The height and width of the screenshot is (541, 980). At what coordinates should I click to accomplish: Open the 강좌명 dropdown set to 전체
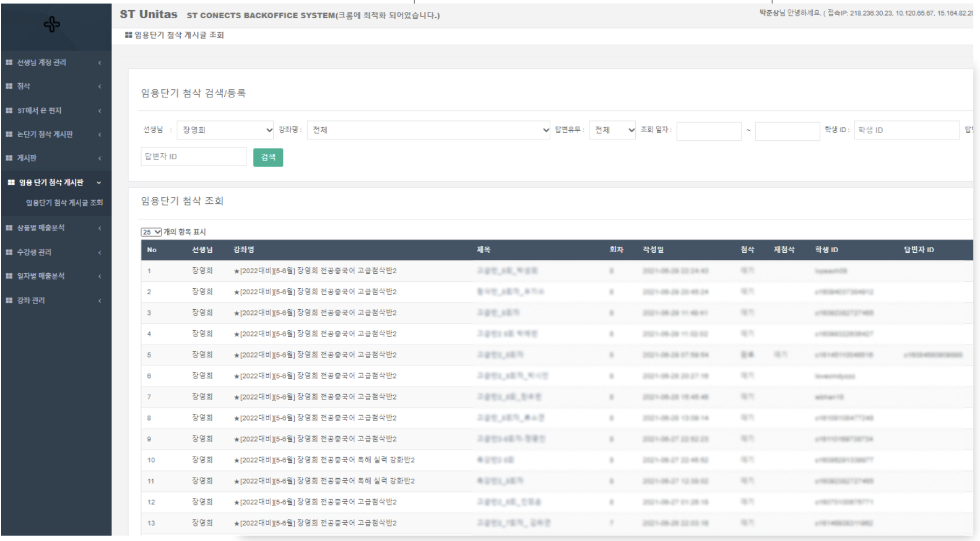[428, 130]
